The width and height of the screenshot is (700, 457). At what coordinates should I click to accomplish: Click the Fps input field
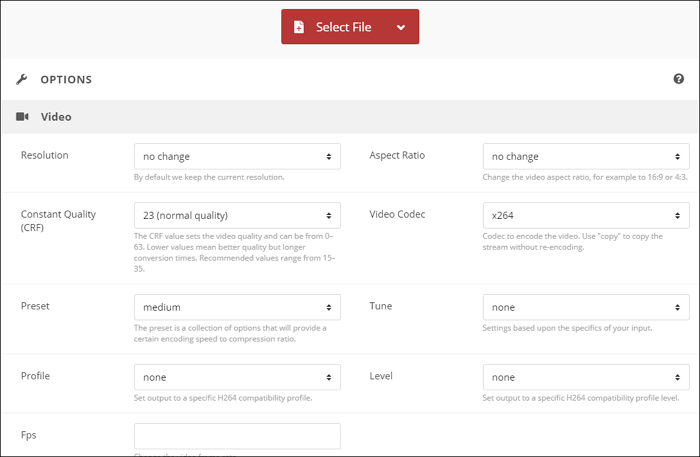pos(237,436)
